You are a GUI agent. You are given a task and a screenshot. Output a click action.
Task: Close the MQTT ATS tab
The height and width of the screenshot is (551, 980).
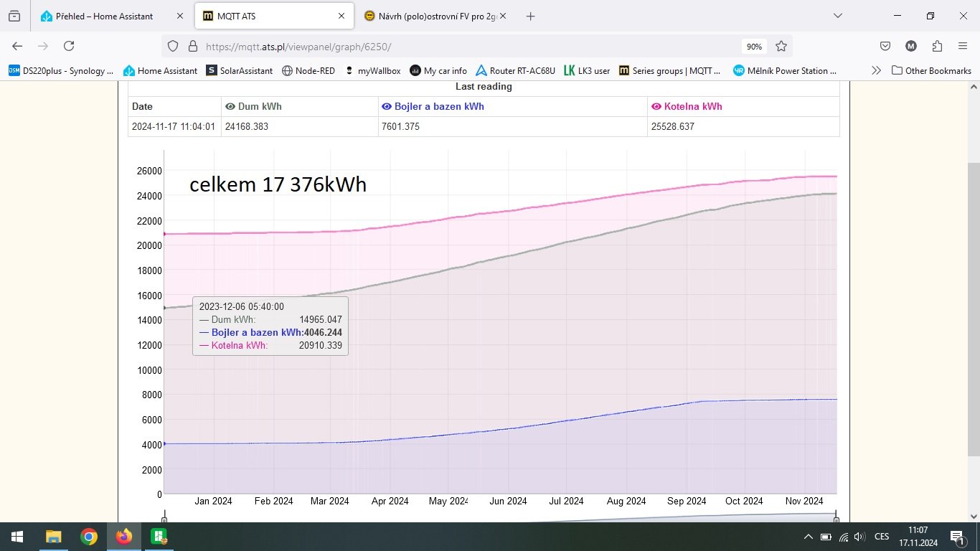pos(341,16)
